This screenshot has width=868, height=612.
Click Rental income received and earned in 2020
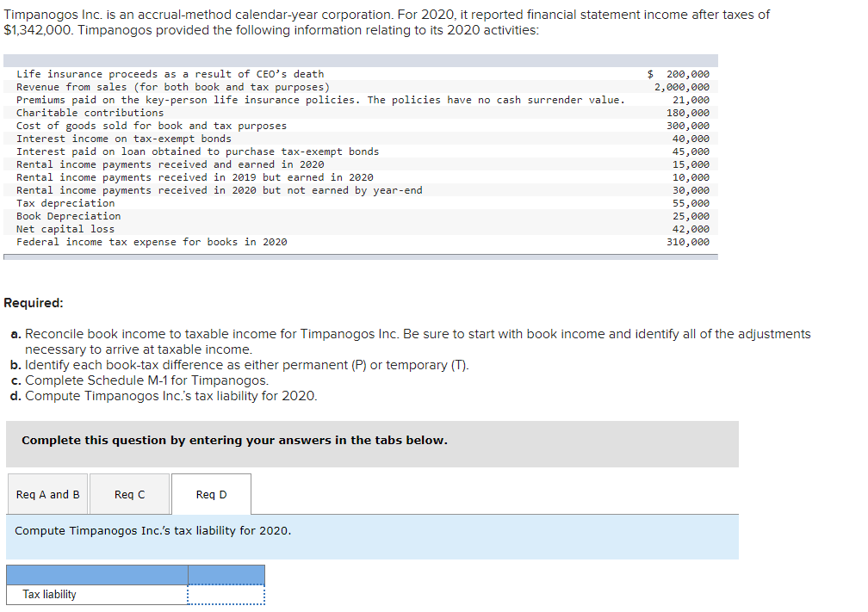click(x=170, y=164)
